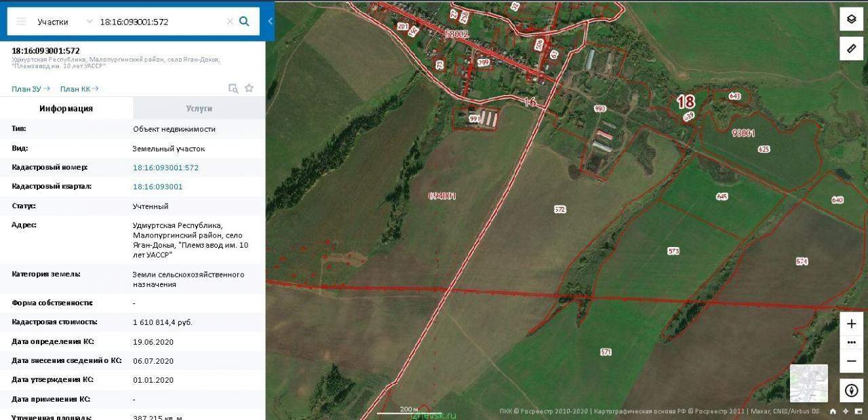The width and height of the screenshot is (868, 420).
Task: Open more zoom options (three dots)
Action: [852, 343]
